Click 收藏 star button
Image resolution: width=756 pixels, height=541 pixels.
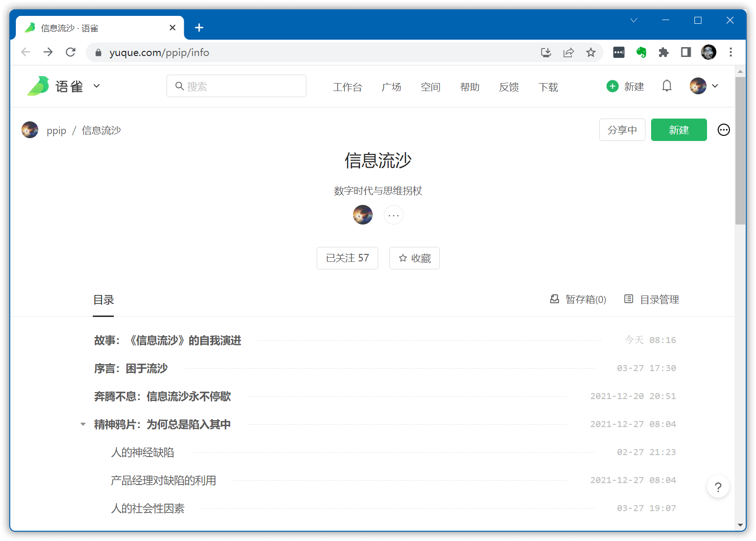click(x=415, y=258)
